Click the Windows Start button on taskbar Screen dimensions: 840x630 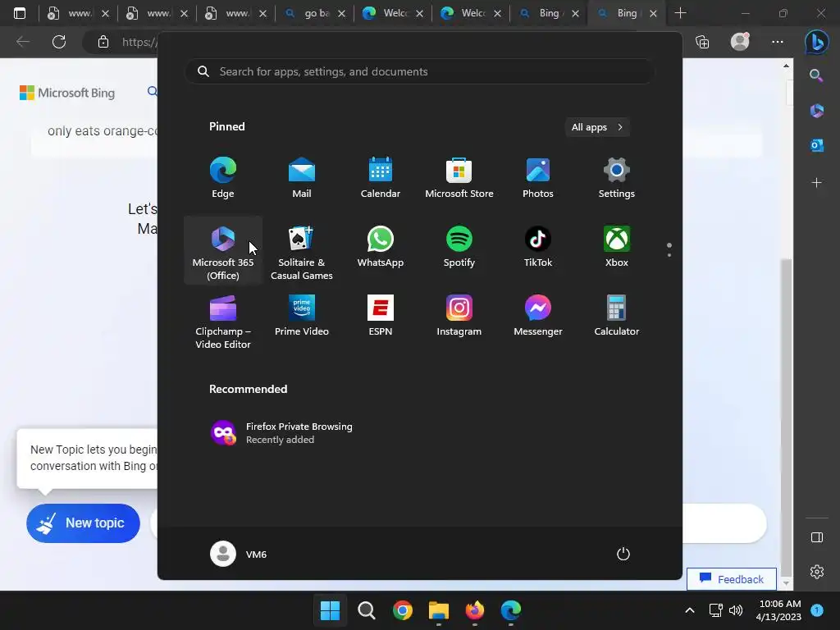(x=330, y=610)
